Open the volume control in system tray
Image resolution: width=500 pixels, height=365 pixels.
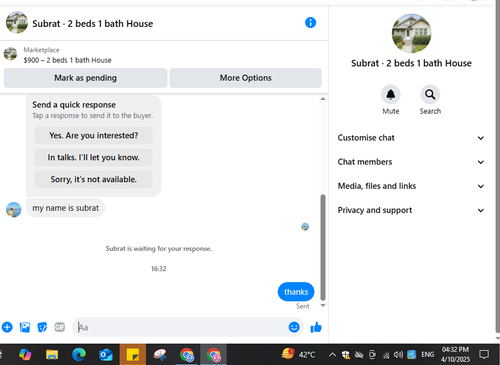point(398,355)
